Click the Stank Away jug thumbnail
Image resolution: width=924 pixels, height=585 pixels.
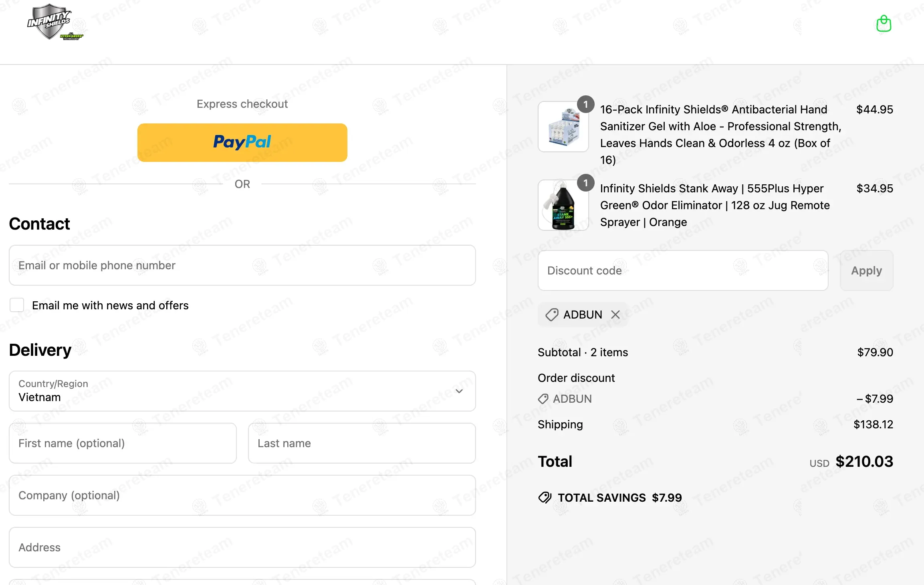(563, 205)
